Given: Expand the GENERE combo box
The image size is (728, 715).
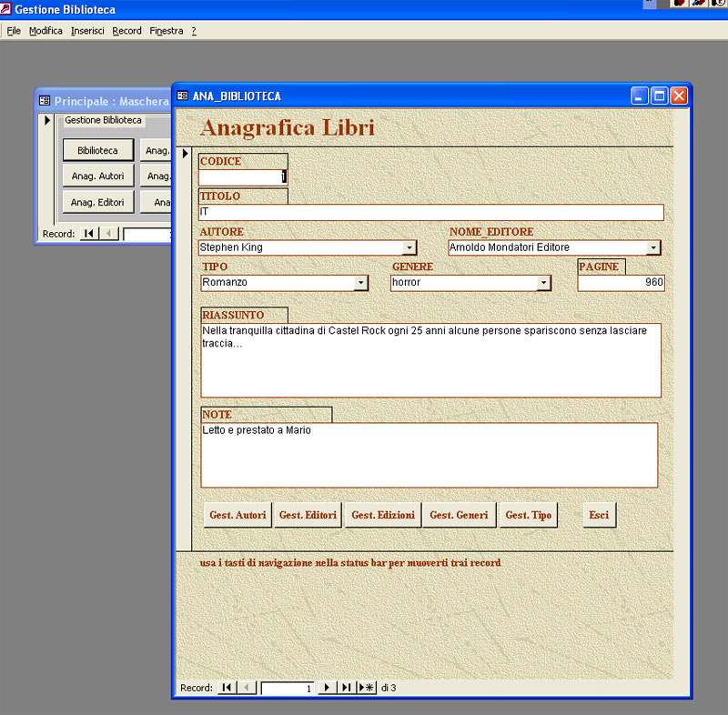Looking at the screenshot, I should click(543, 283).
